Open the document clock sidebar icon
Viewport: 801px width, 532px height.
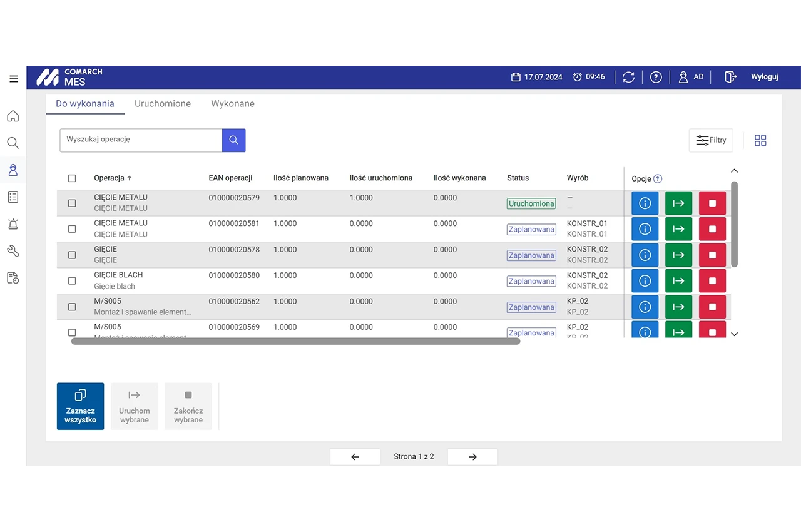point(13,278)
